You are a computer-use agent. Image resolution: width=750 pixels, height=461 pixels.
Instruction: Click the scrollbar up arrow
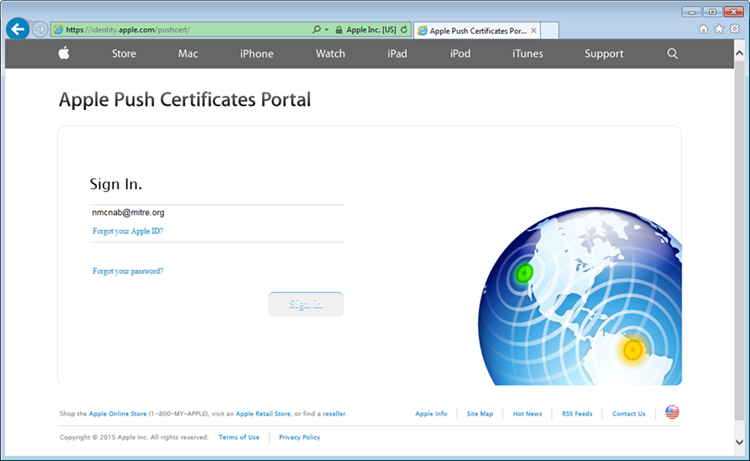pos(739,53)
